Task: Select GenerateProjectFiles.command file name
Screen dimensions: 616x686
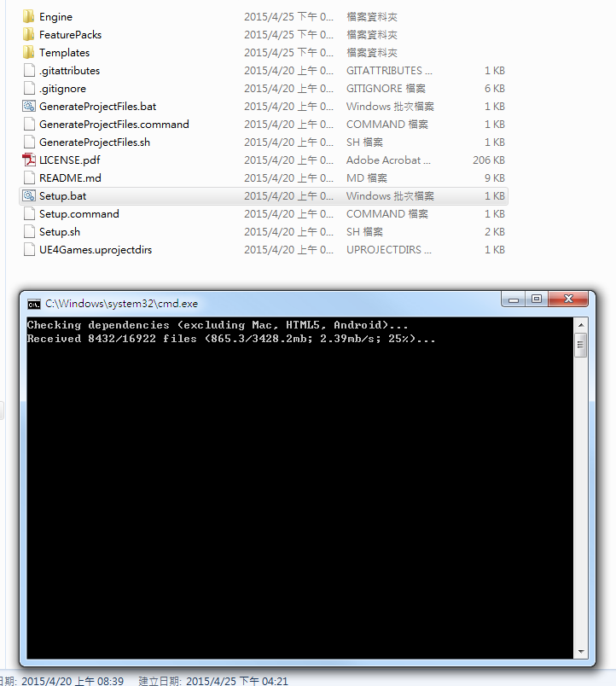Action: tap(114, 125)
